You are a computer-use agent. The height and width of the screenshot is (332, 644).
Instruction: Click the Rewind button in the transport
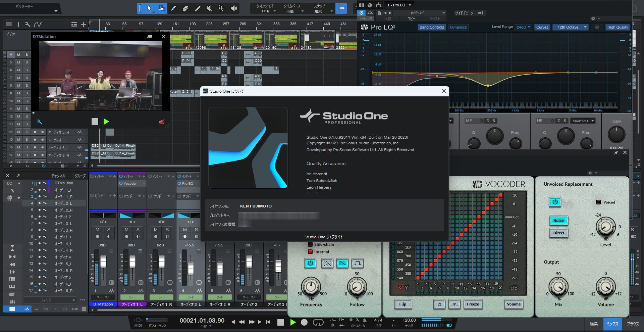point(241,322)
